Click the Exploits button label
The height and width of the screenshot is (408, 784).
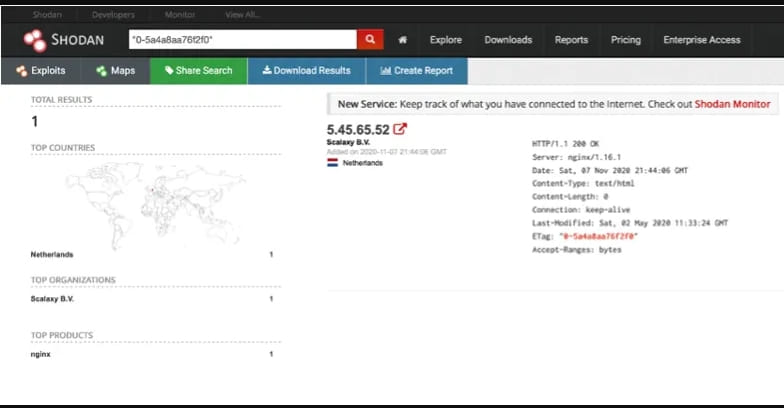coord(48,71)
